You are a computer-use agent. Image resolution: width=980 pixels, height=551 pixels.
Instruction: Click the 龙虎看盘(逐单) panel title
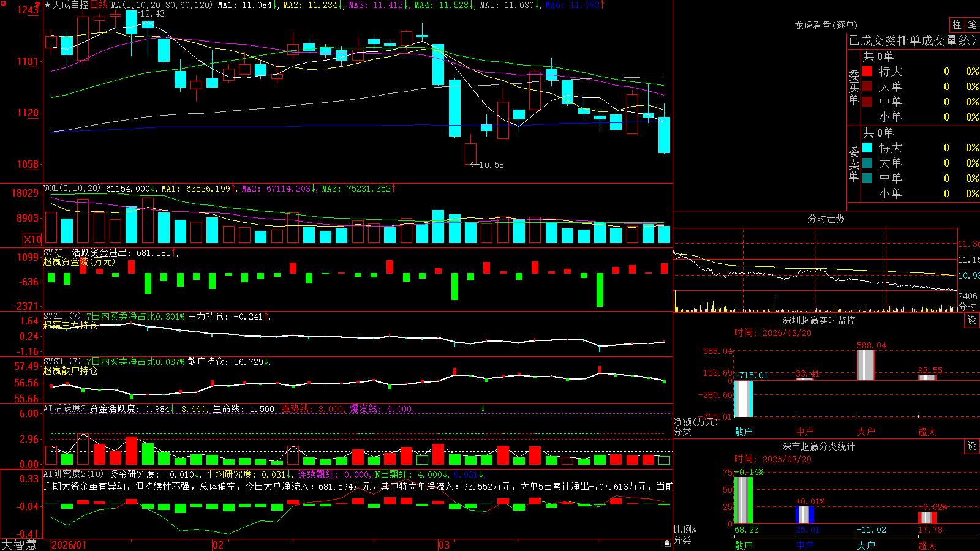(826, 25)
